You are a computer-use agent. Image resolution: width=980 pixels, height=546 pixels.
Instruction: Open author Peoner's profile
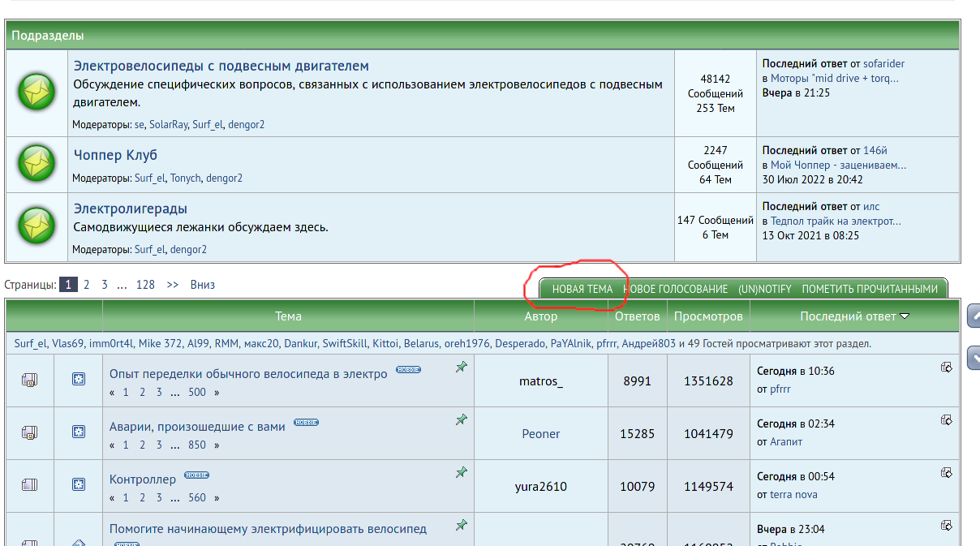pyautogui.click(x=541, y=433)
